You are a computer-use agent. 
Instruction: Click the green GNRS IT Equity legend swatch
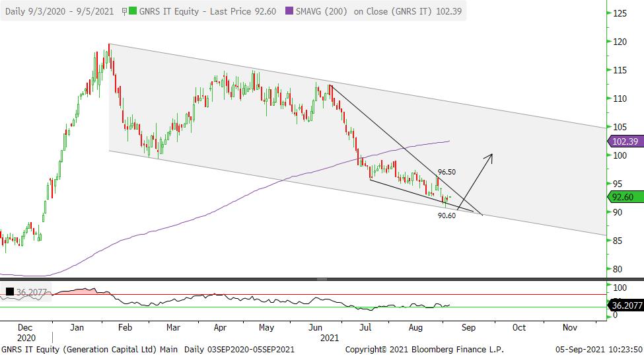[x=133, y=11]
